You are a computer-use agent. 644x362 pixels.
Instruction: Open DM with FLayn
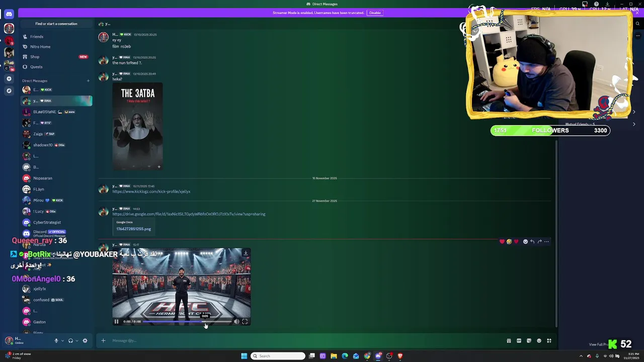pos(56,189)
